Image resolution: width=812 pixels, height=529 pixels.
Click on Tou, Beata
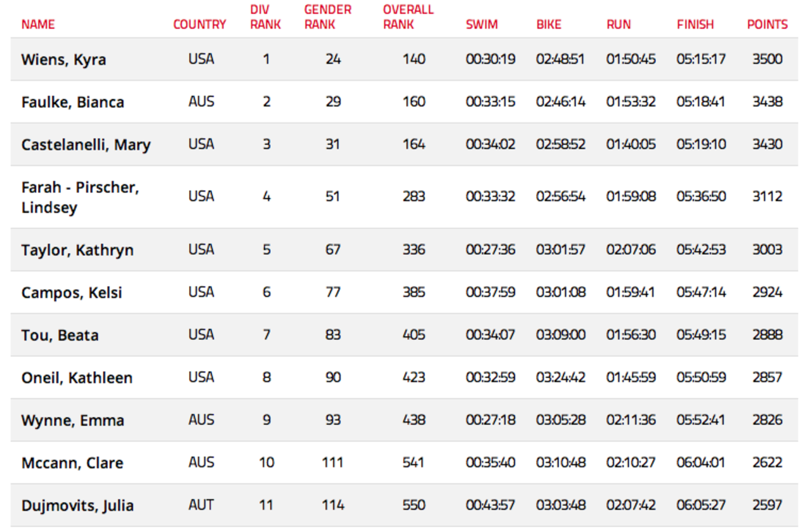pos(60,335)
